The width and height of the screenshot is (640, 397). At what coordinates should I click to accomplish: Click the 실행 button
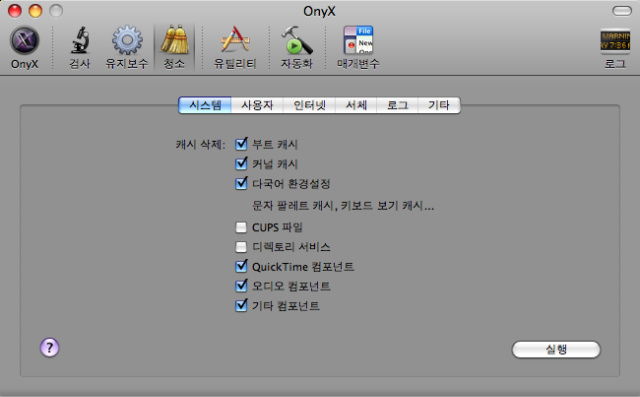coord(556,350)
